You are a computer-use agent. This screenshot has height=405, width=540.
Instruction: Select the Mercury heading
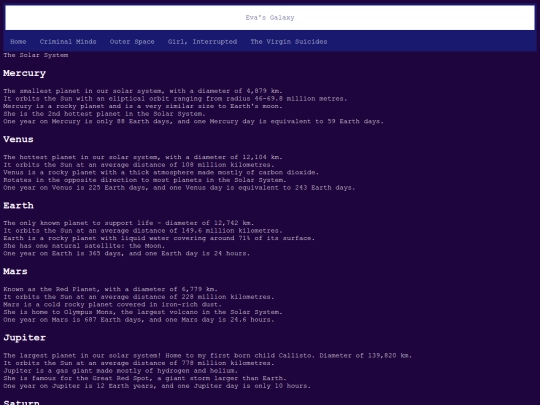click(x=24, y=73)
